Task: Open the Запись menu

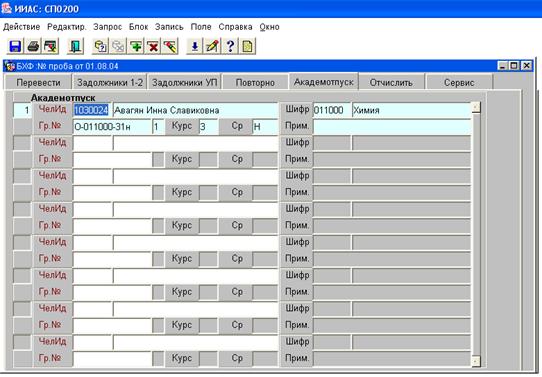Action: (169, 27)
